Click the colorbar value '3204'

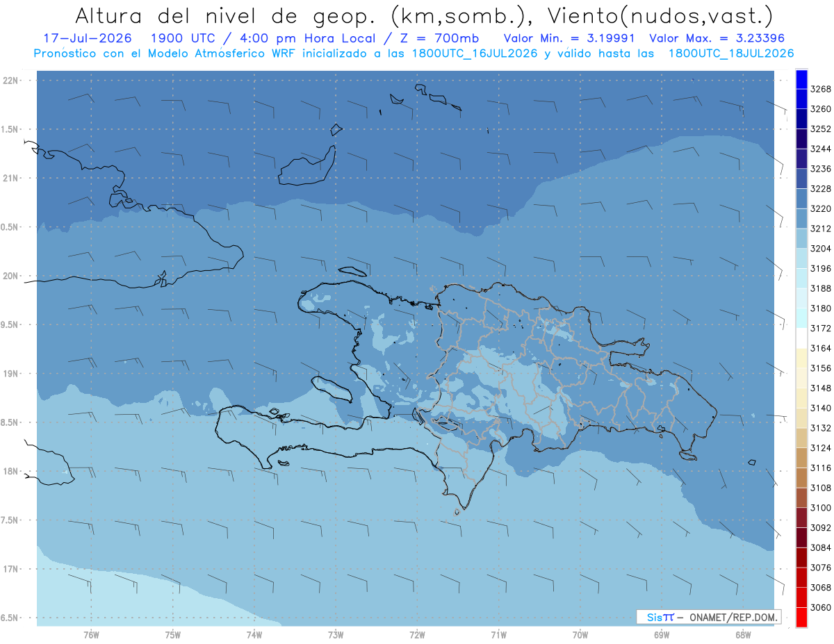tap(821, 249)
